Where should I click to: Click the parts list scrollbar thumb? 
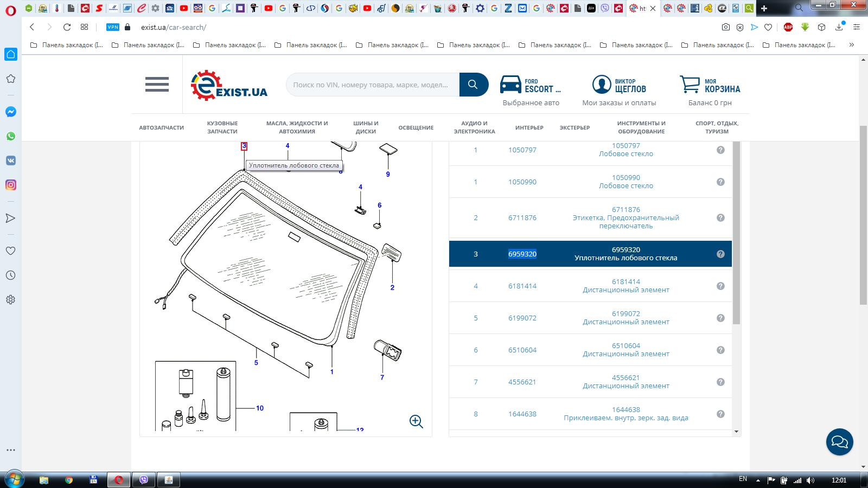click(736, 233)
